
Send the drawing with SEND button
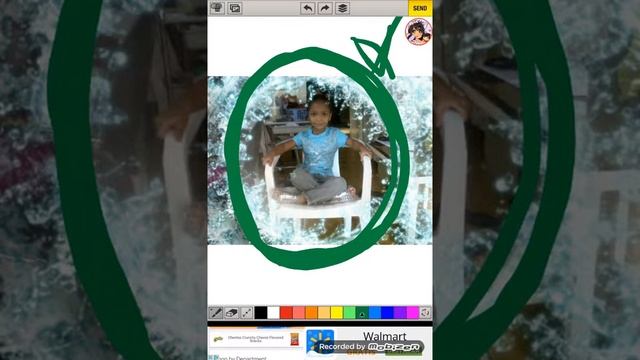(420, 8)
